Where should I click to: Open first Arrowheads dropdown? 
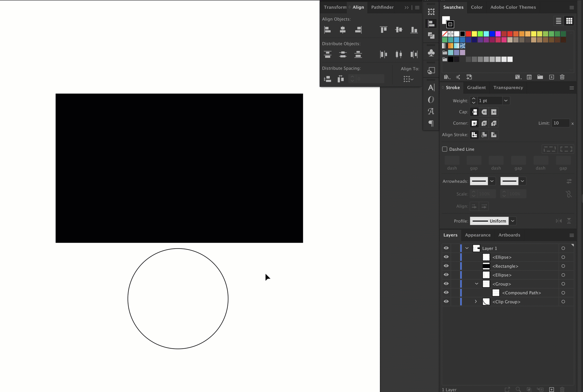tap(492, 181)
